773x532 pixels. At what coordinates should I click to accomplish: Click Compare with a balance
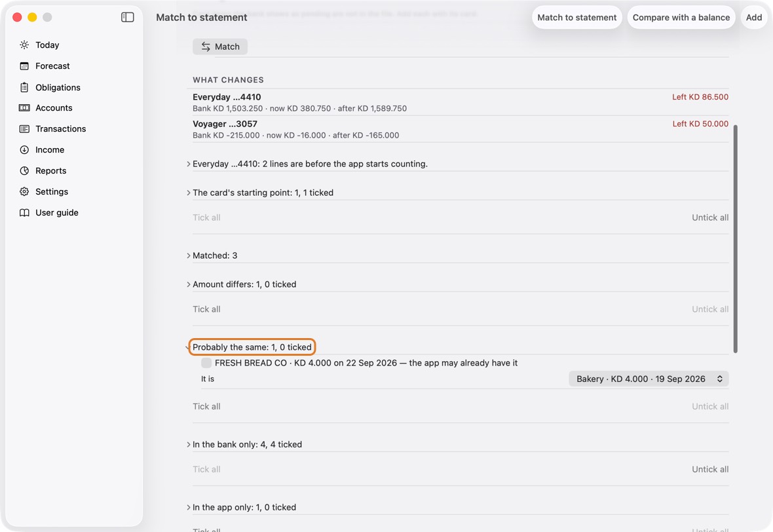coord(681,17)
